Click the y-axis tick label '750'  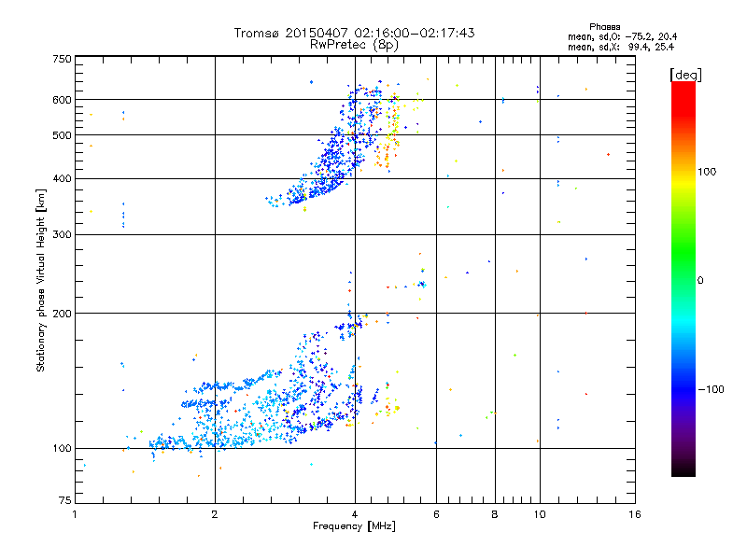(62, 59)
